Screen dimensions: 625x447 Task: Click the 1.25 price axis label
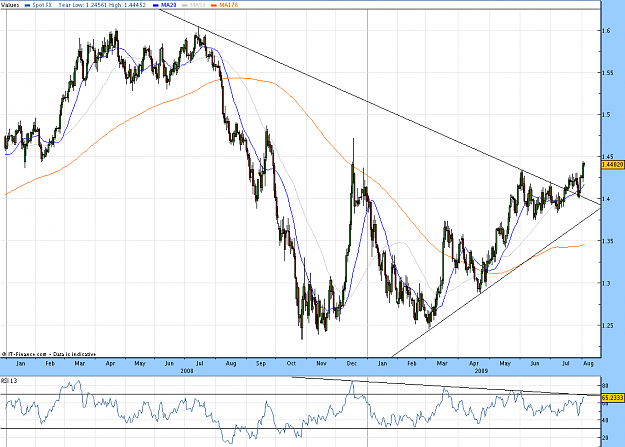pyautogui.click(x=608, y=325)
